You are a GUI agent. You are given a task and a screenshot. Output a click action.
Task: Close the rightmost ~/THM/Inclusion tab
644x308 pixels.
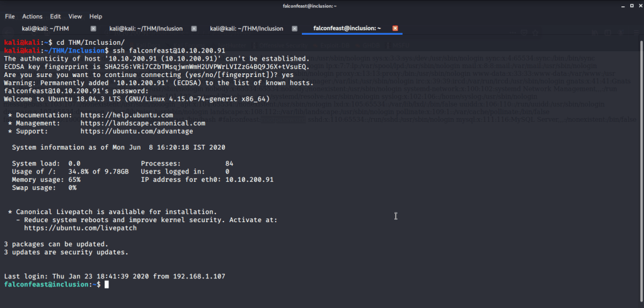[295, 28]
